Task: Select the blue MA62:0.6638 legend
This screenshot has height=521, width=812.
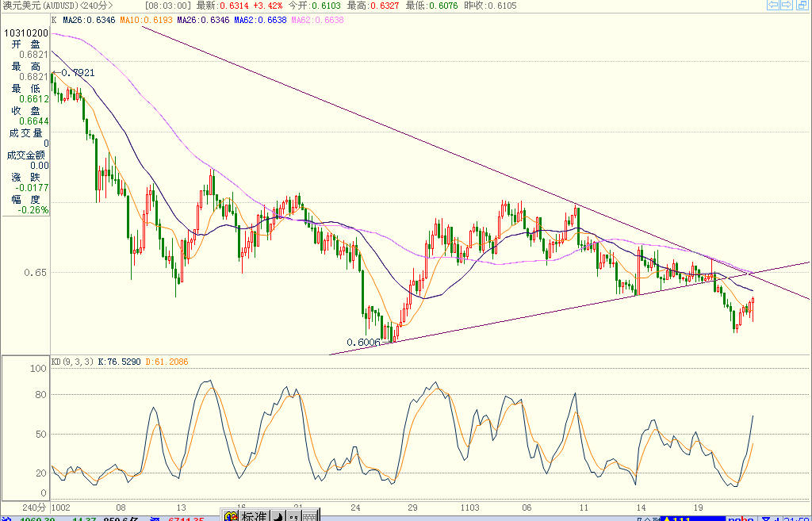Action: [260, 20]
